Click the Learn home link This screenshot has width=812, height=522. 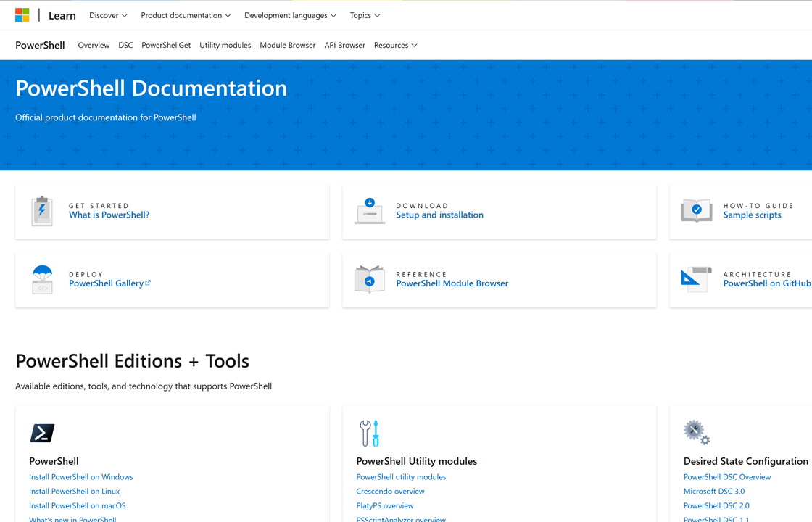tap(62, 15)
